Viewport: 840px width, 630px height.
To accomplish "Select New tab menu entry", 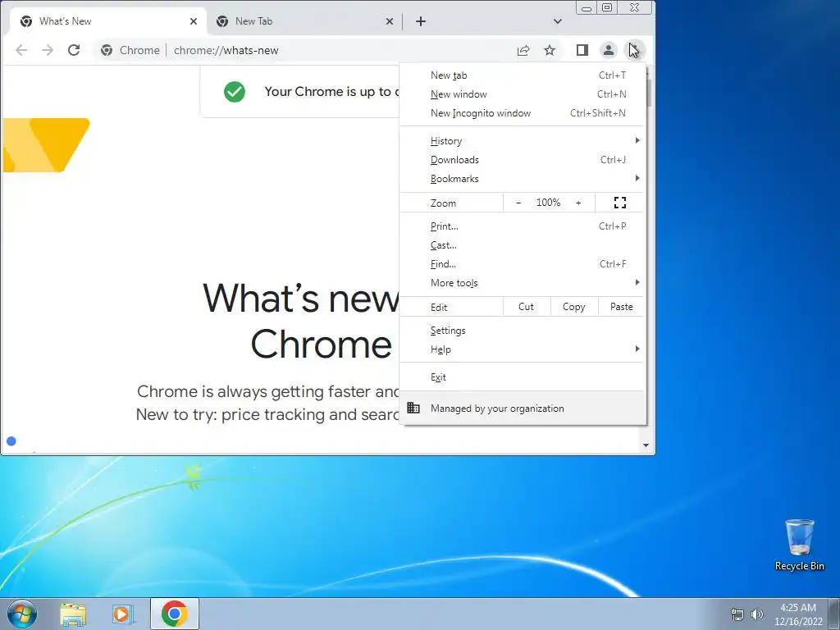I will coord(523,75).
